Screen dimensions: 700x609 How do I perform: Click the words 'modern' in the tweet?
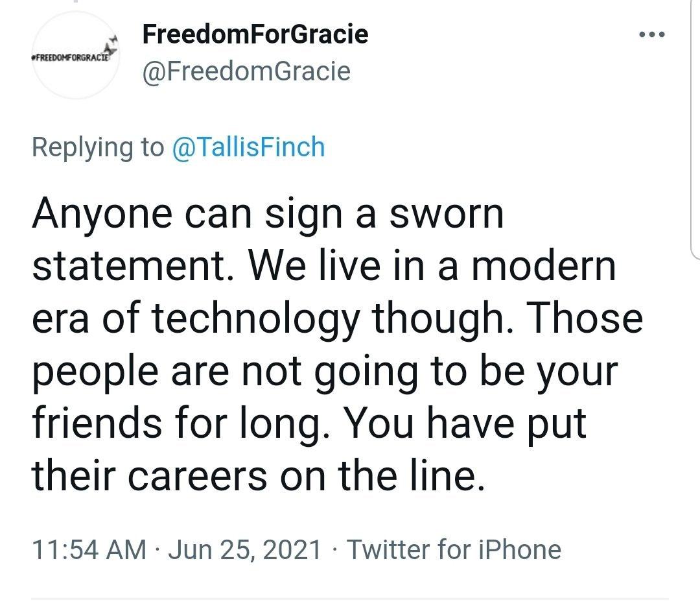(544, 267)
